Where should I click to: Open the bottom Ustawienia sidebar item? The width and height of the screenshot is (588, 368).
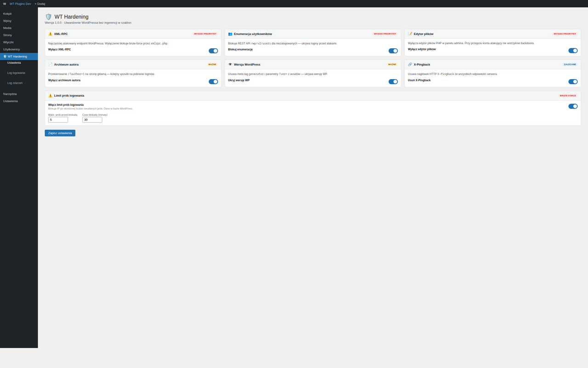(x=19, y=101)
